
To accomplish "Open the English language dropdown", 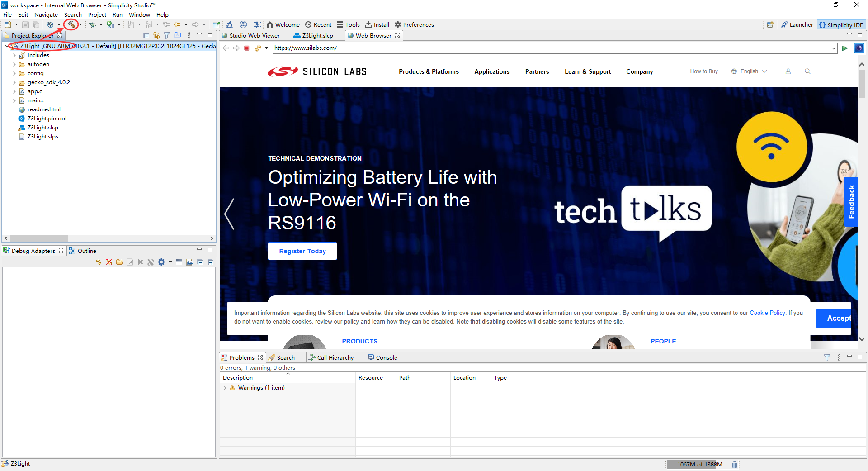I will 749,71.
